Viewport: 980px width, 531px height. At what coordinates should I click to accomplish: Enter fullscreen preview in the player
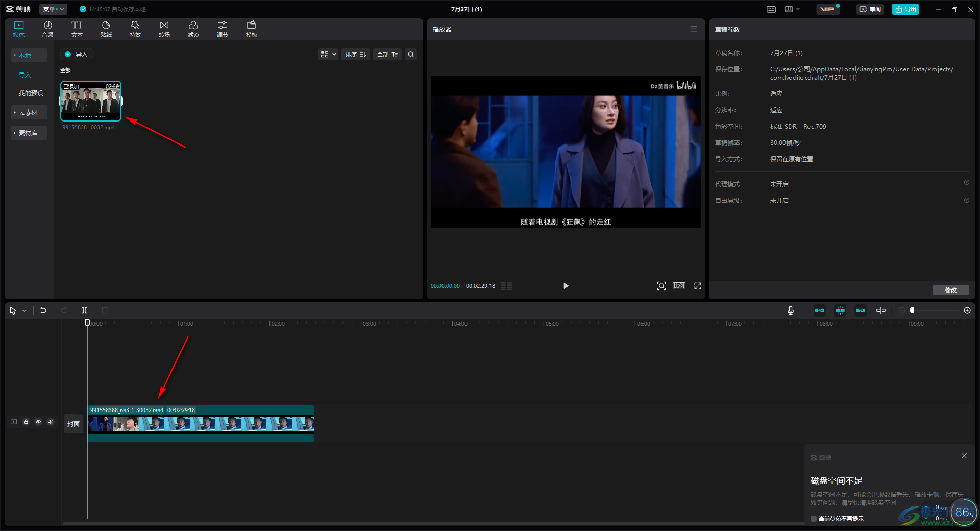[698, 286]
